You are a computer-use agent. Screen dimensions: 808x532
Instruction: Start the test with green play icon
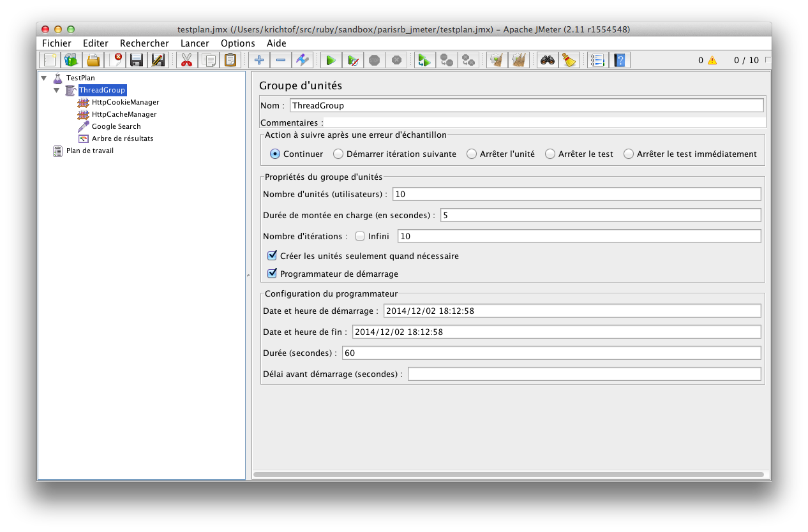tap(331, 60)
